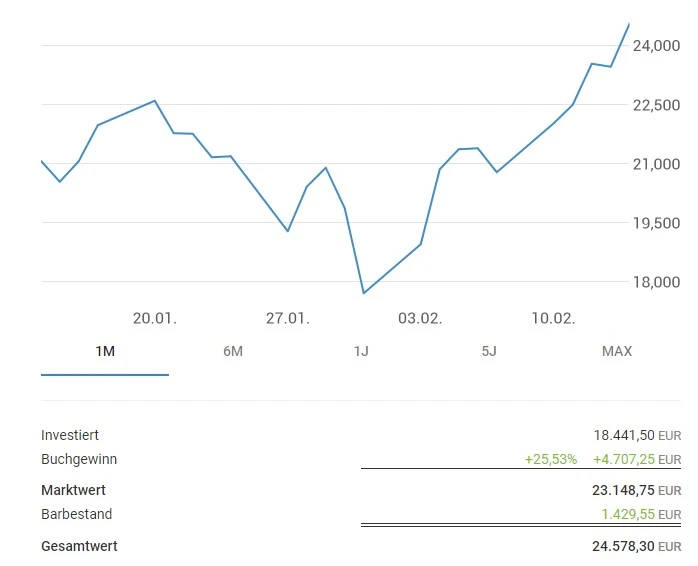Click the 24,000 y-axis value label
The width and height of the screenshot is (698, 566).
[x=656, y=46]
